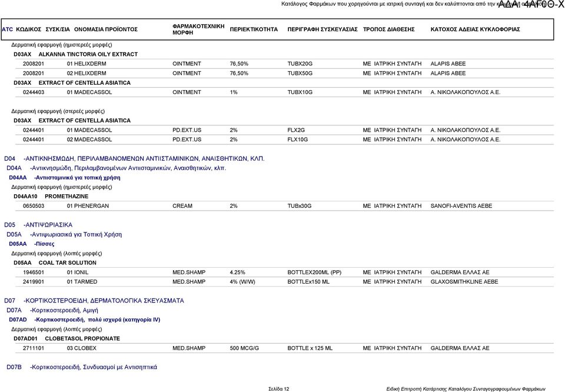Click 01 IONIL product name
Viewport: 565px width, 392px height.
pos(78,273)
